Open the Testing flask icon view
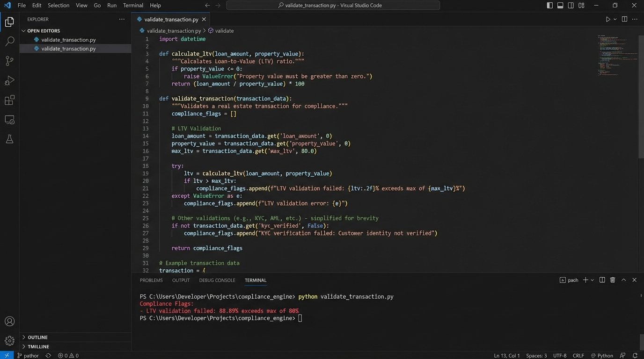 (9, 139)
